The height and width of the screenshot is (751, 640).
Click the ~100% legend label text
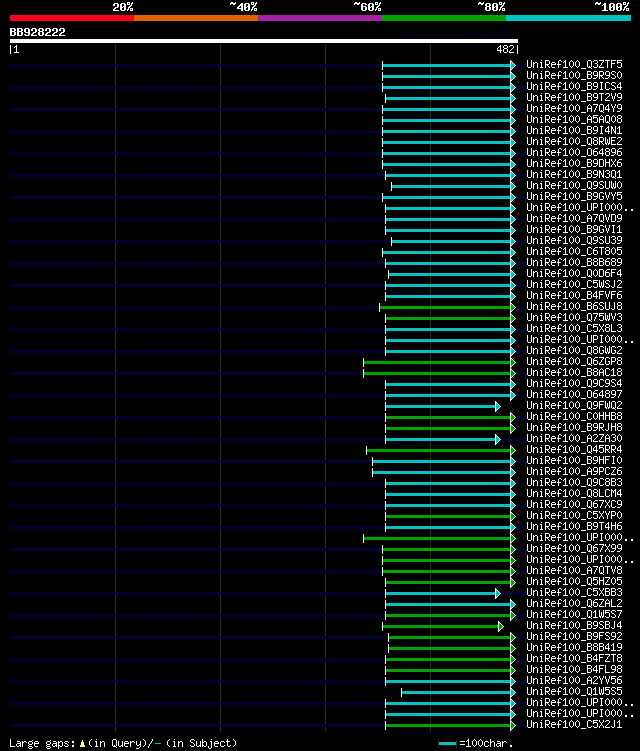[x=612, y=7]
